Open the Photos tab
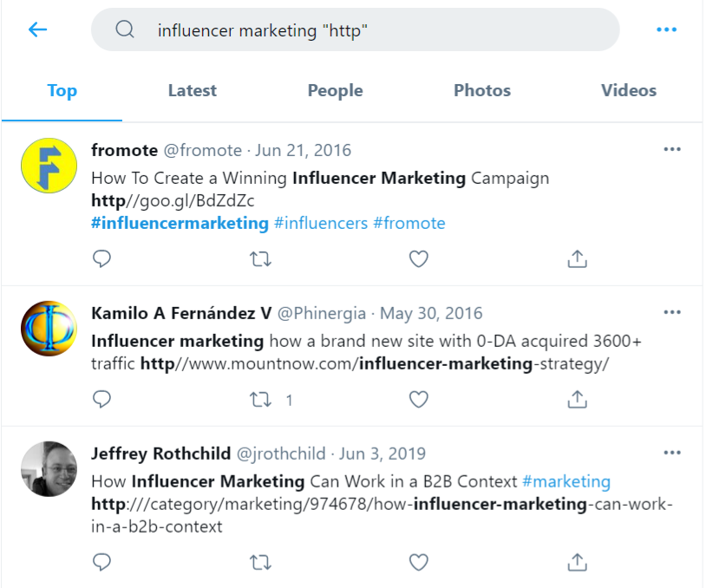Viewport: 706px width, 588px height. coord(481,90)
